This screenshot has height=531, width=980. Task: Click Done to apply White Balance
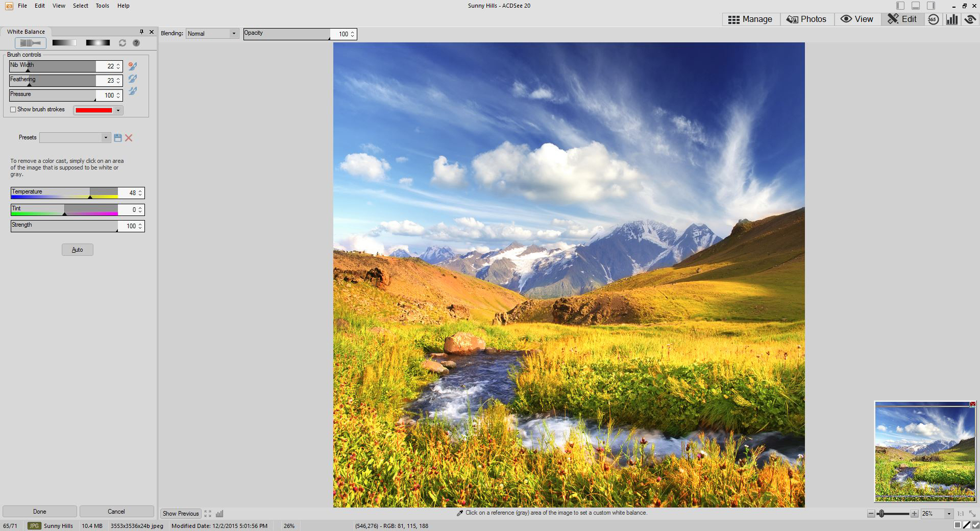[40, 512]
